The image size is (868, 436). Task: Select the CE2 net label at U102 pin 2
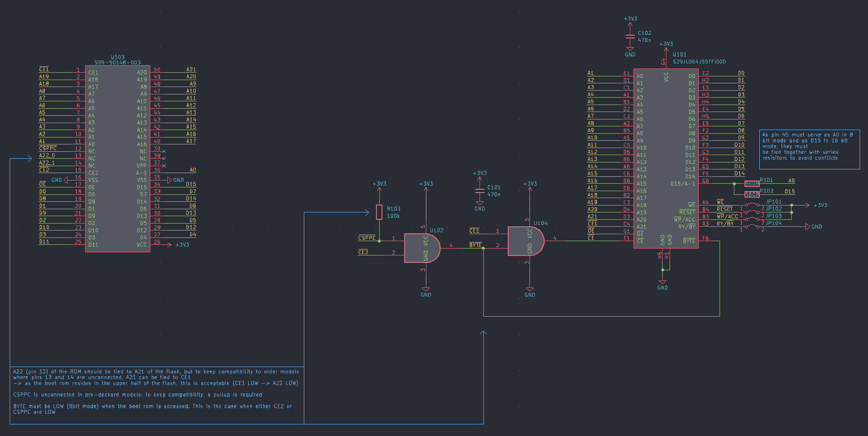coord(363,252)
